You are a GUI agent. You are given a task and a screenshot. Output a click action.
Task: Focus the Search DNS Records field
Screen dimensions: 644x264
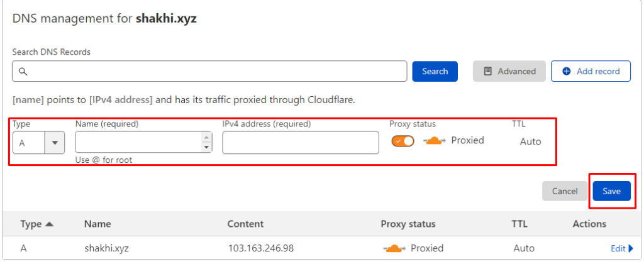(x=214, y=72)
